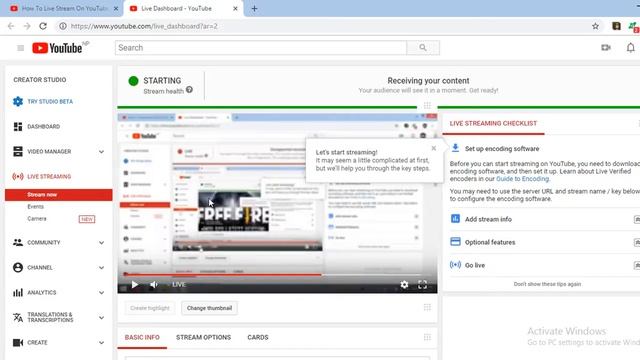Click the Video Manager icon
The image size is (640, 360).
[x=18, y=151]
